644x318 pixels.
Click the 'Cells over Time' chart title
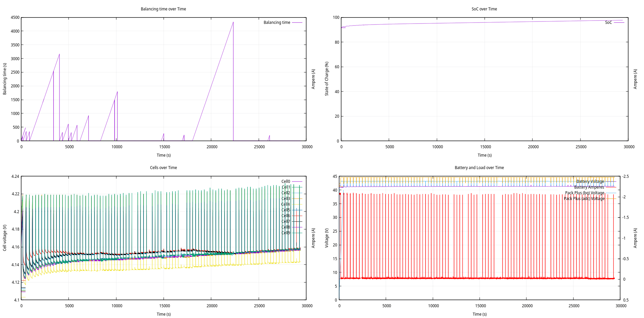click(x=163, y=168)
